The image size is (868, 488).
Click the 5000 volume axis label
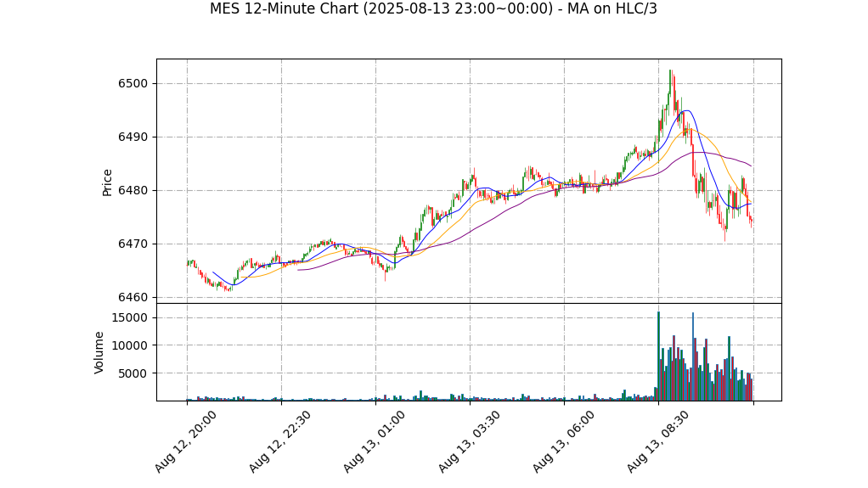click(x=132, y=373)
